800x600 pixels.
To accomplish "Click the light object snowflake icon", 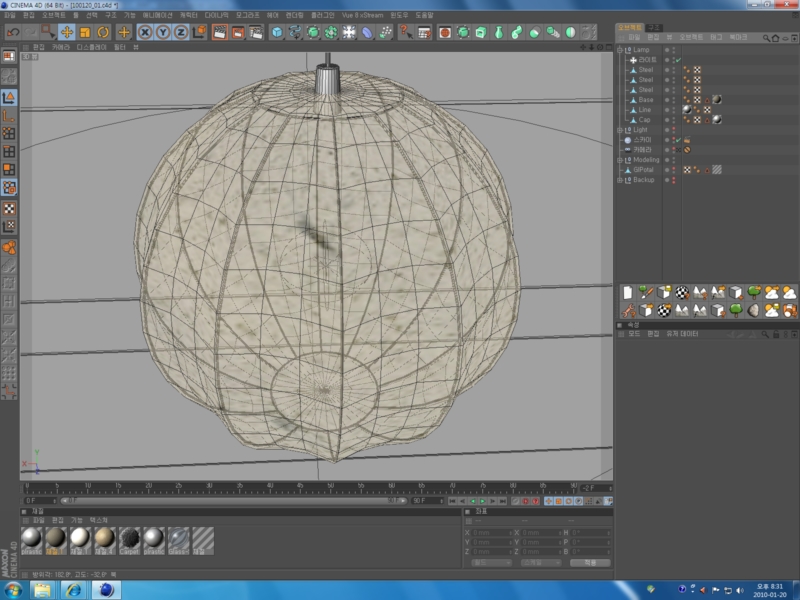I will point(349,33).
